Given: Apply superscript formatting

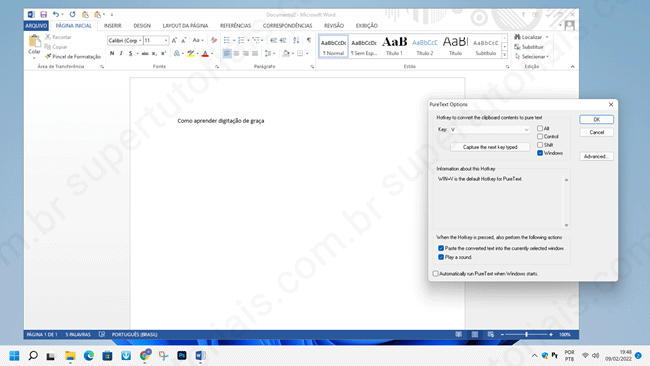Looking at the screenshot, I should (163, 53).
